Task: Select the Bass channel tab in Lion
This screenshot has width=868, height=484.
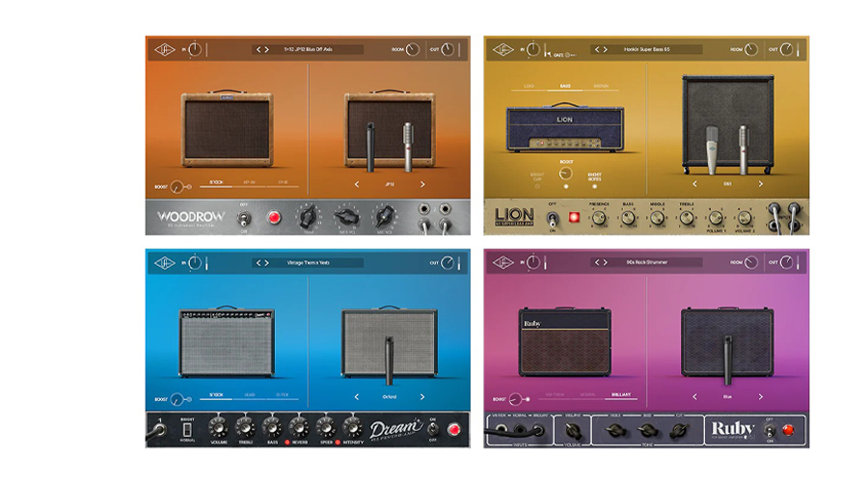Action: pyautogui.click(x=565, y=85)
